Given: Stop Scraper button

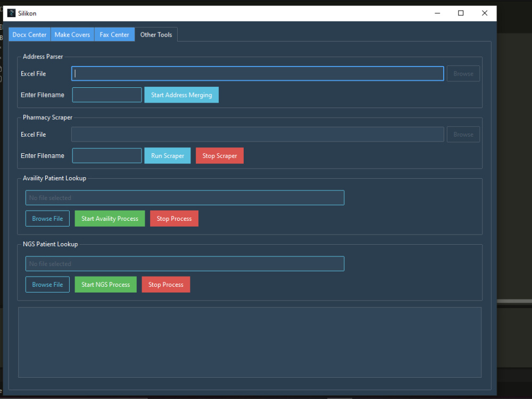Looking at the screenshot, I should coord(220,156).
